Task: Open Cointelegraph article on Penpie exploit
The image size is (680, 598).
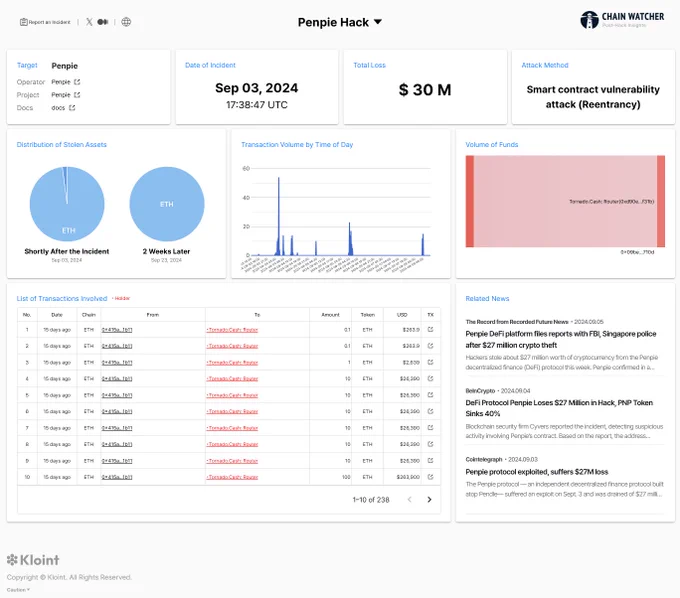Action: click(536, 472)
